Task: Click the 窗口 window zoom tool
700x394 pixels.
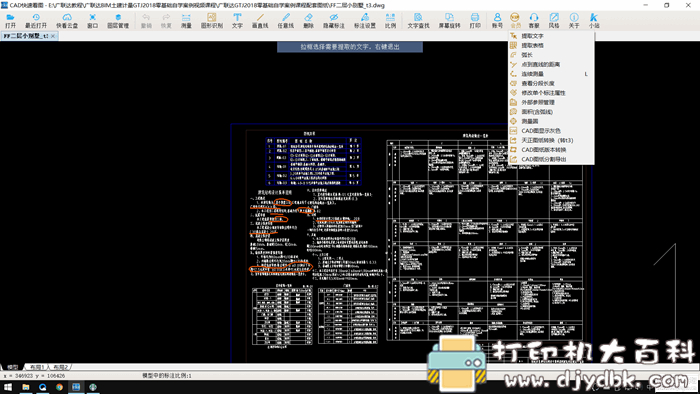Action: click(x=92, y=21)
